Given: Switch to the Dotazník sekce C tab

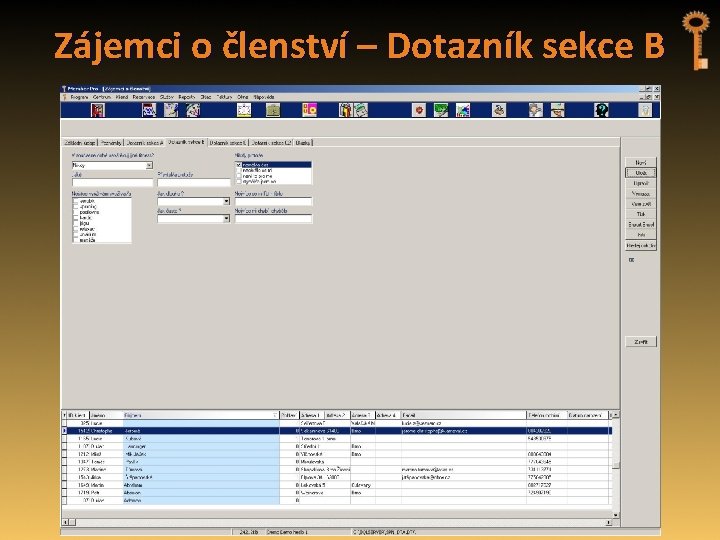Looking at the screenshot, I should tap(228, 143).
